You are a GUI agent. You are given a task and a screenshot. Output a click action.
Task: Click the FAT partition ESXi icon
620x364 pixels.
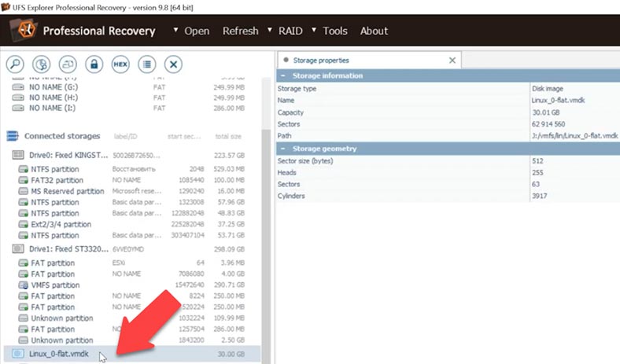pyautogui.click(x=24, y=263)
